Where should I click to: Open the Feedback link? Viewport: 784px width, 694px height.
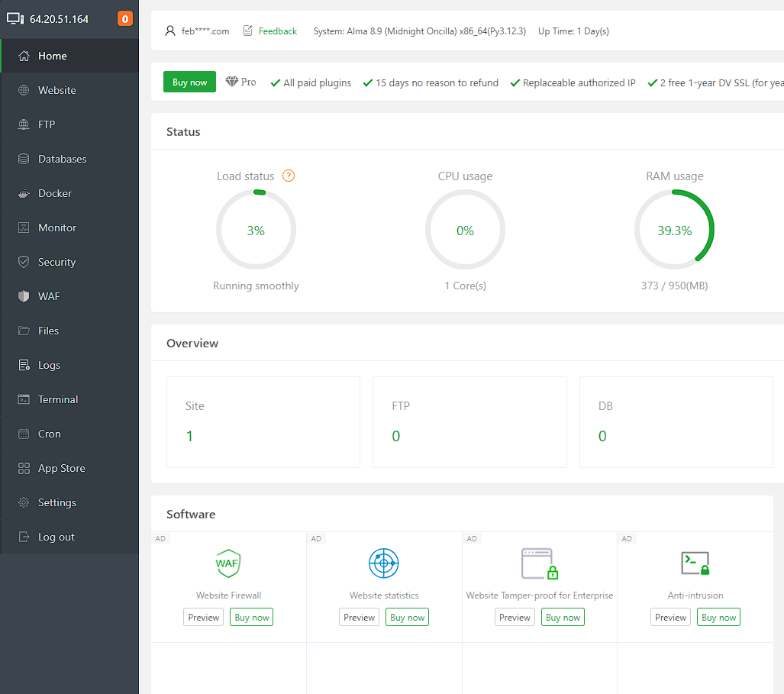coord(278,31)
